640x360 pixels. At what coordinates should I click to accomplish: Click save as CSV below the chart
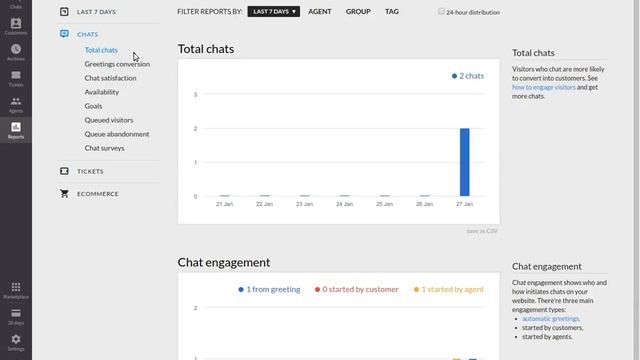[x=482, y=231]
